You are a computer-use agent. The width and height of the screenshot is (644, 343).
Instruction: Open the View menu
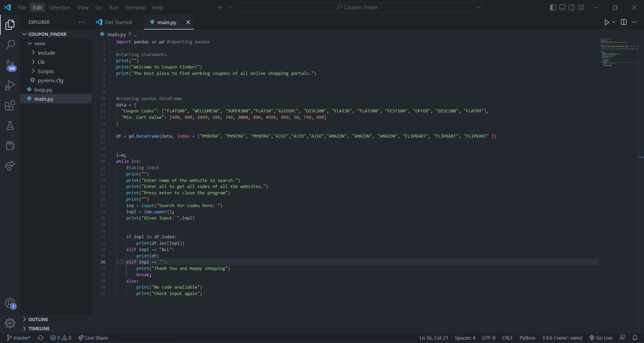(x=83, y=7)
